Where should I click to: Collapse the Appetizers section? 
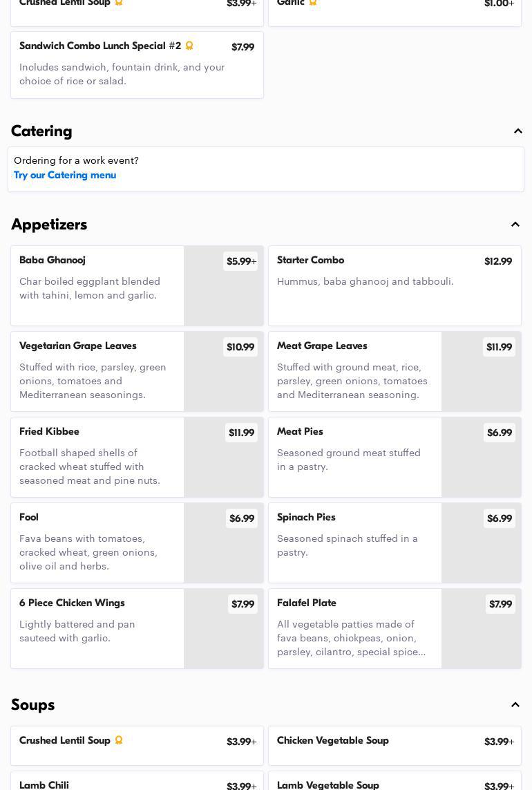515,225
